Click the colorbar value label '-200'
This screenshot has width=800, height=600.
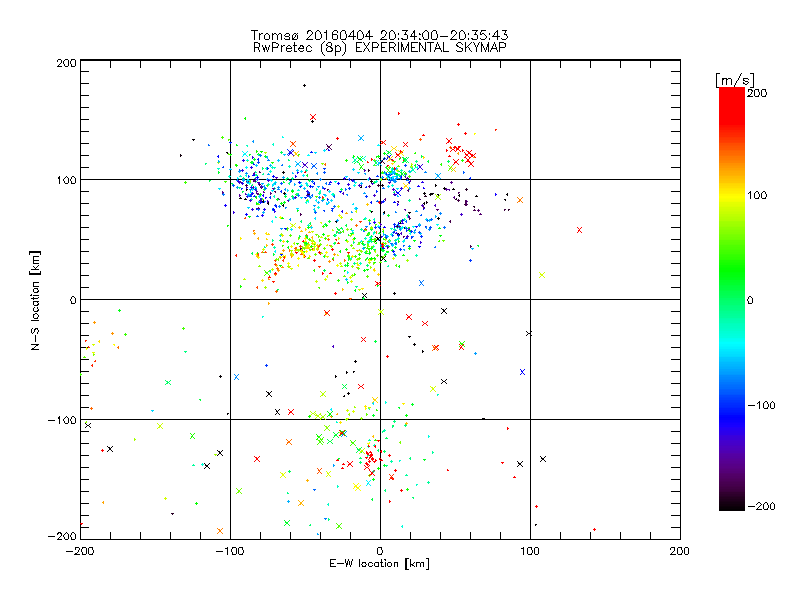(761, 506)
